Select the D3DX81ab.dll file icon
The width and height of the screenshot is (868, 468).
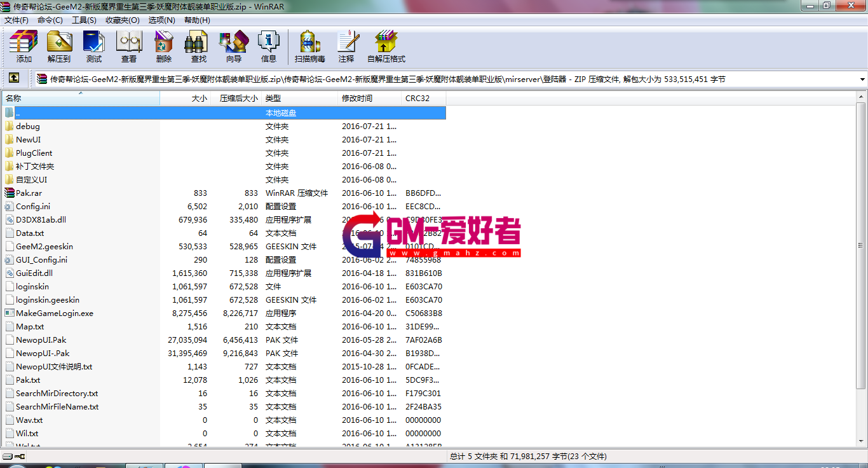click(x=9, y=219)
